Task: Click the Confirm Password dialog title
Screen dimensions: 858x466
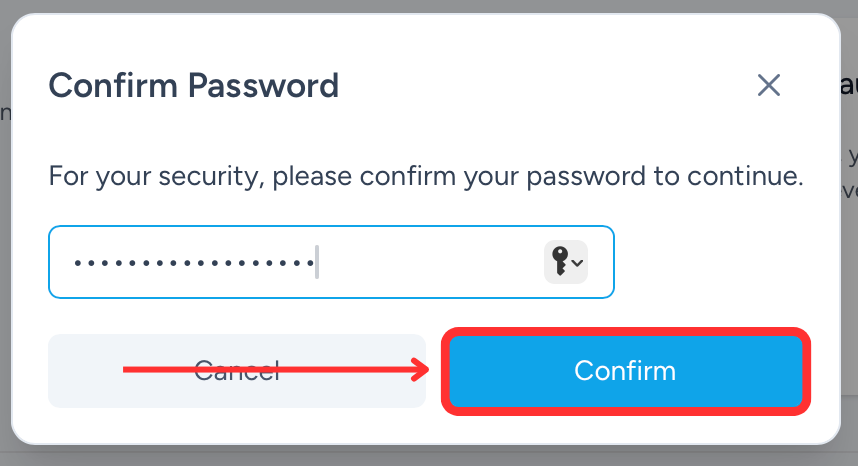Action: (x=194, y=85)
